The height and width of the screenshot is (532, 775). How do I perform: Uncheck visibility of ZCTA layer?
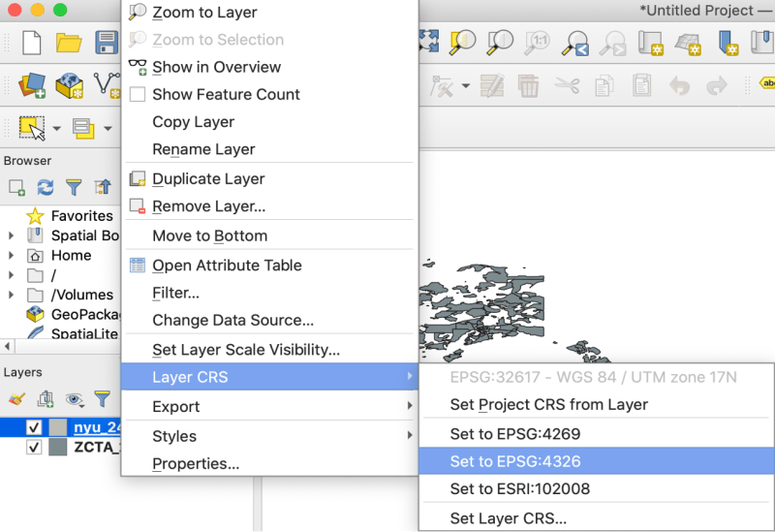[x=34, y=448]
